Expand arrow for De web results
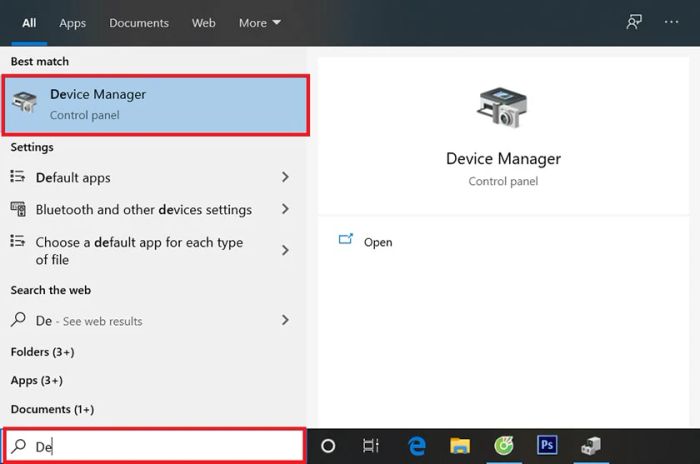 coord(285,320)
